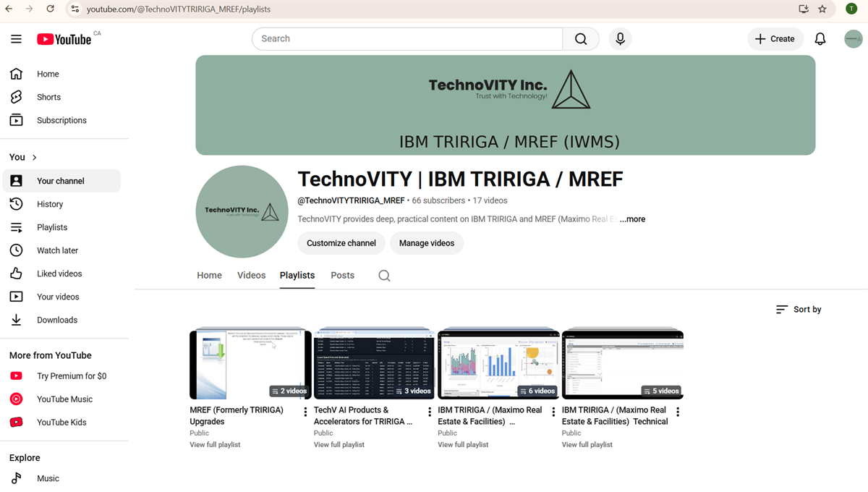The image size is (868, 492).
Task: Open the Sort by dropdown
Action: click(x=799, y=310)
